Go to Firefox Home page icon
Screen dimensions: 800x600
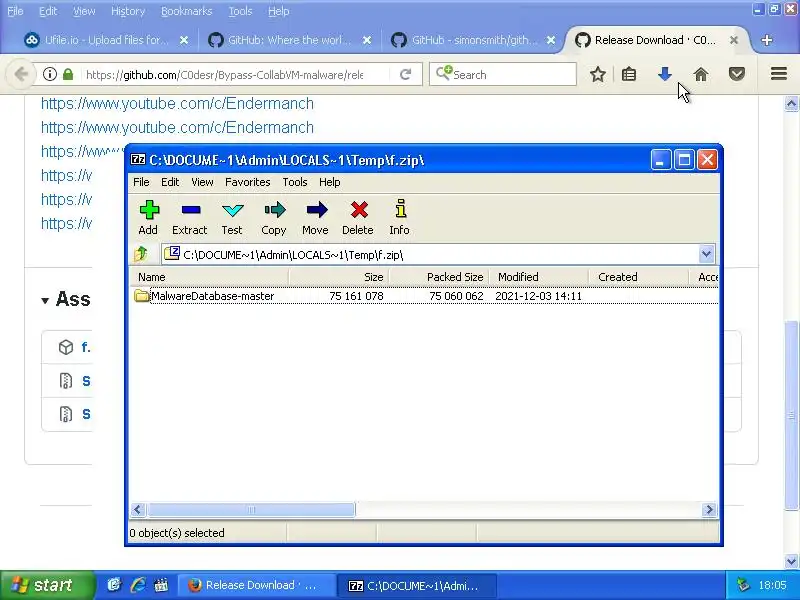click(x=701, y=74)
